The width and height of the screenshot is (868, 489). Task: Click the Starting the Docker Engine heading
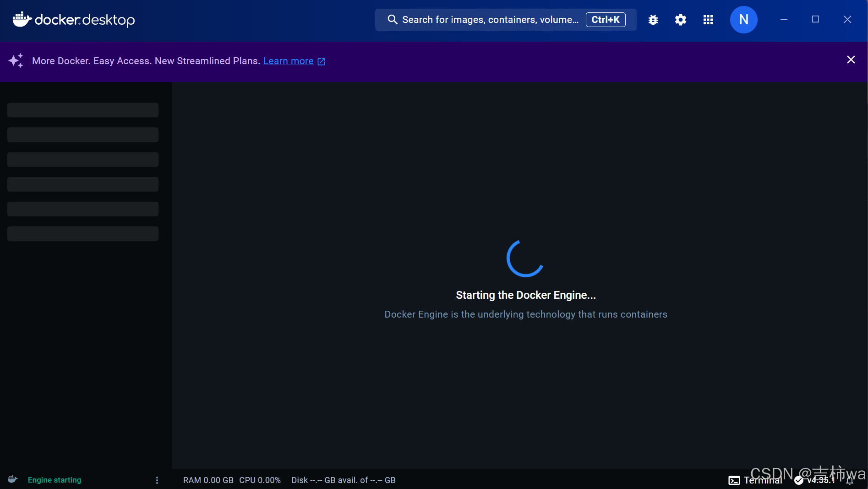pos(526,295)
